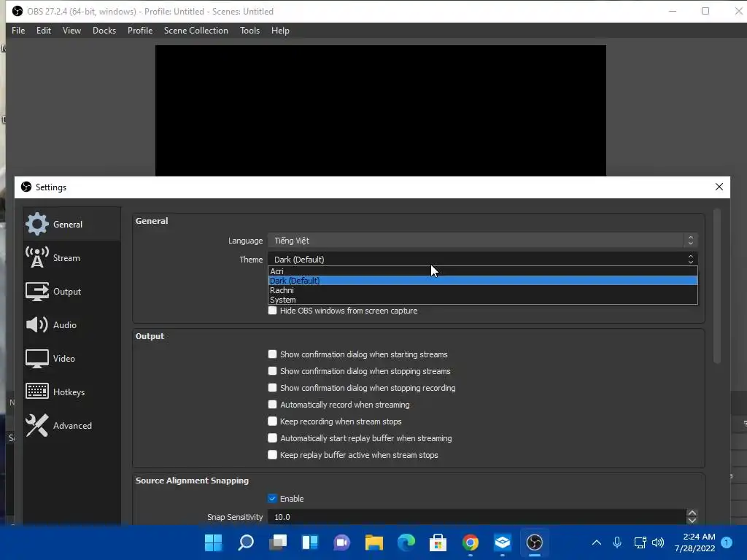The width and height of the screenshot is (747, 560).
Task: Click Snap Sensitivity value field
Action: point(476,517)
